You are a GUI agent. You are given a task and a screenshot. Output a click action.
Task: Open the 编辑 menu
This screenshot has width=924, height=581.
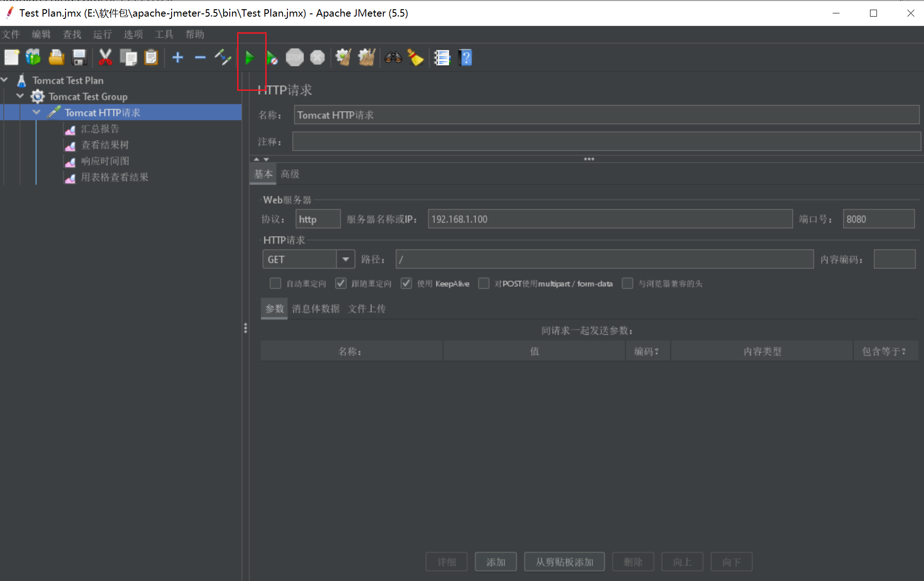click(41, 35)
